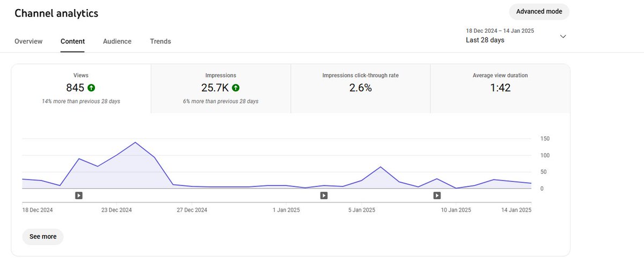Switch to the Audience tab

pos(117,41)
